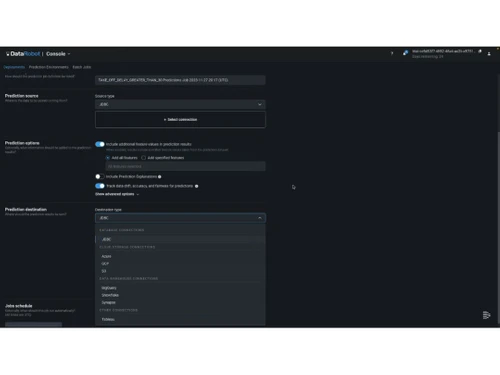The height and width of the screenshot is (375, 500).
Task: Click the prediction job name input field
Action: point(180,80)
